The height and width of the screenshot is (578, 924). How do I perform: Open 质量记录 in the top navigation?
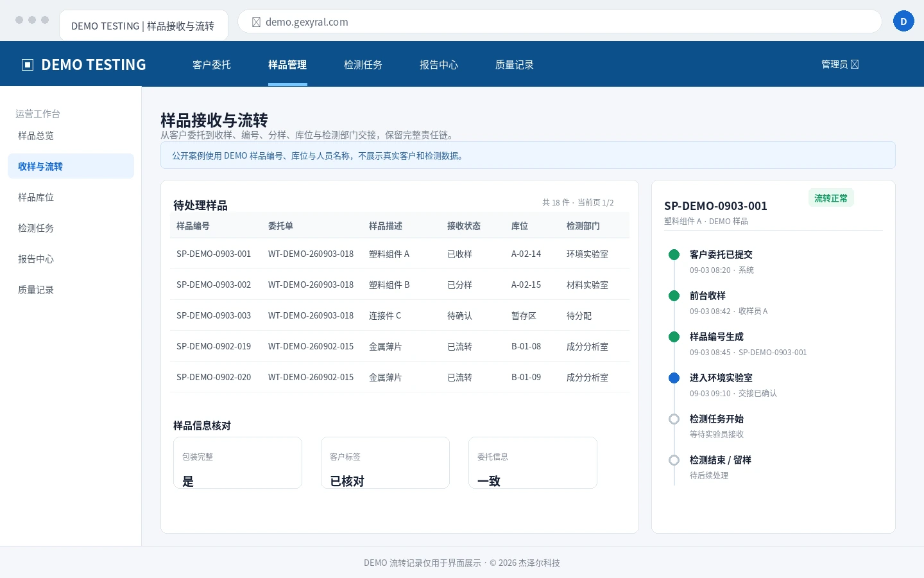[x=515, y=64]
